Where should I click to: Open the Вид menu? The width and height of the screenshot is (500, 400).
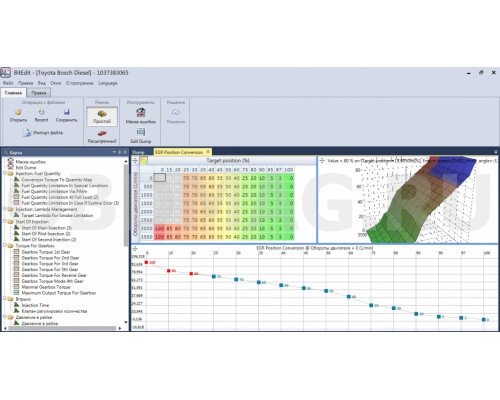[x=42, y=83]
